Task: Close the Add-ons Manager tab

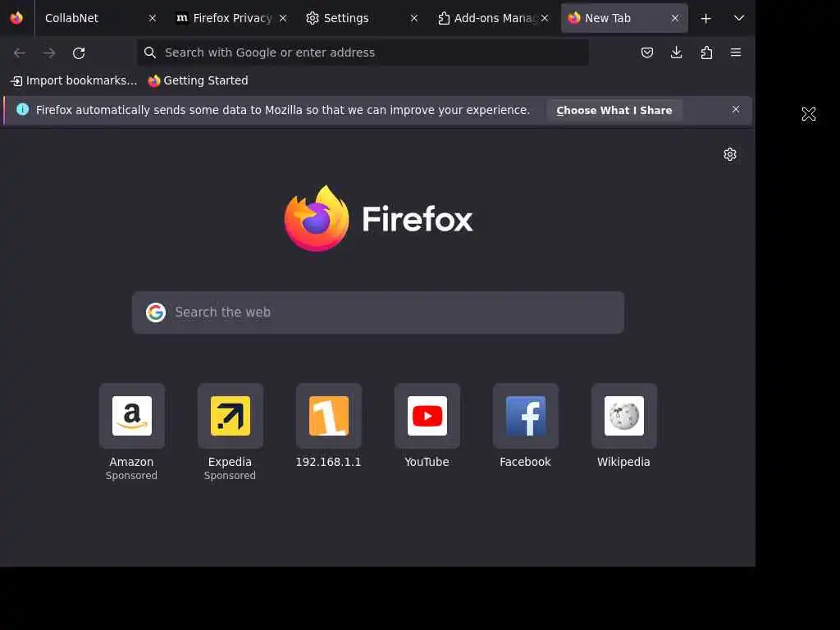Action: click(545, 18)
